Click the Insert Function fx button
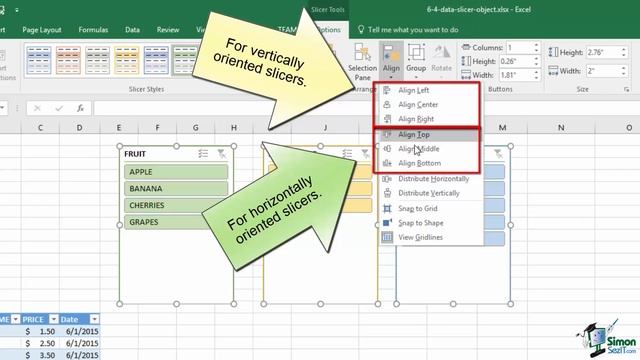The image size is (640, 360). [80, 108]
